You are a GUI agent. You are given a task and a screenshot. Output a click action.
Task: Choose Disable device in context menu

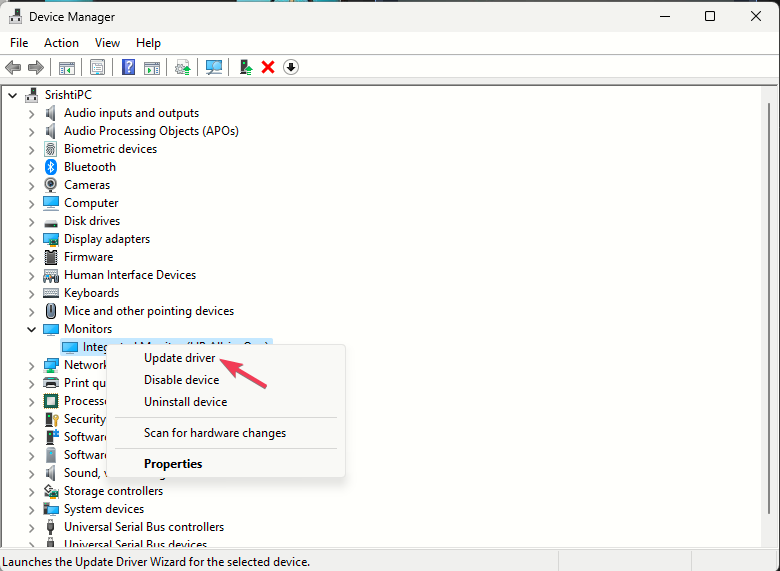point(181,380)
